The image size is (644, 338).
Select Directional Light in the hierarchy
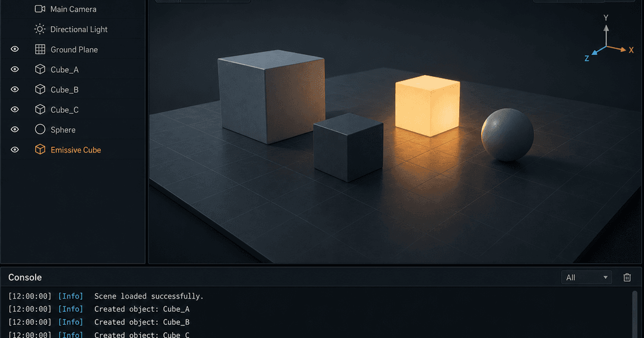tap(79, 29)
